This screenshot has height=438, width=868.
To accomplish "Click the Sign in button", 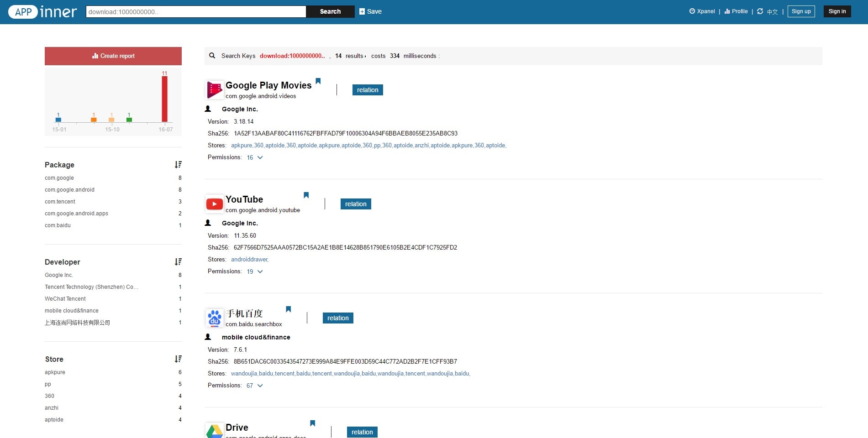I will tap(837, 11).
